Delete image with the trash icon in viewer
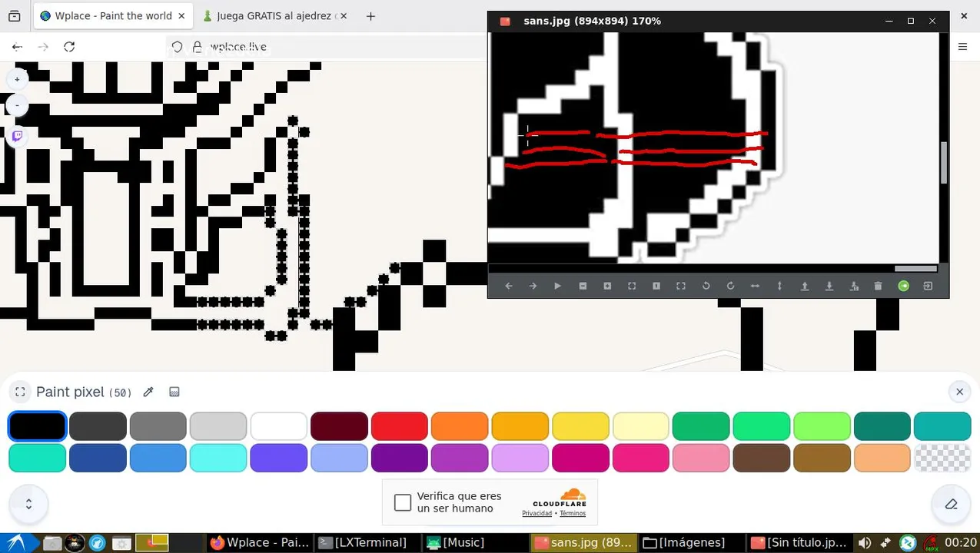 [879, 286]
